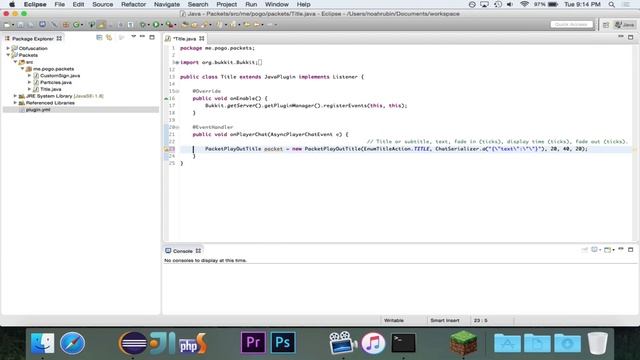Select plugin.yml in Package Explorer
This screenshot has width=640, height=360.
38,110
